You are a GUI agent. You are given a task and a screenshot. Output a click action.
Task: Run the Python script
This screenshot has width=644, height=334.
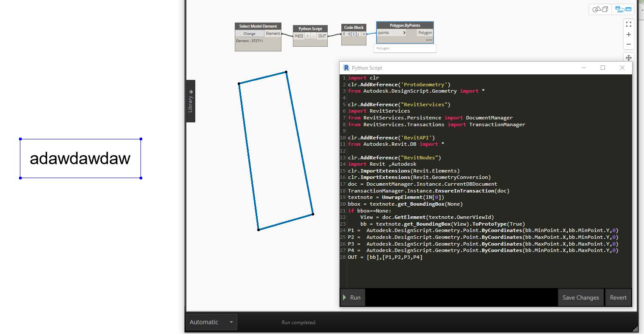click(x=352, y=297)
